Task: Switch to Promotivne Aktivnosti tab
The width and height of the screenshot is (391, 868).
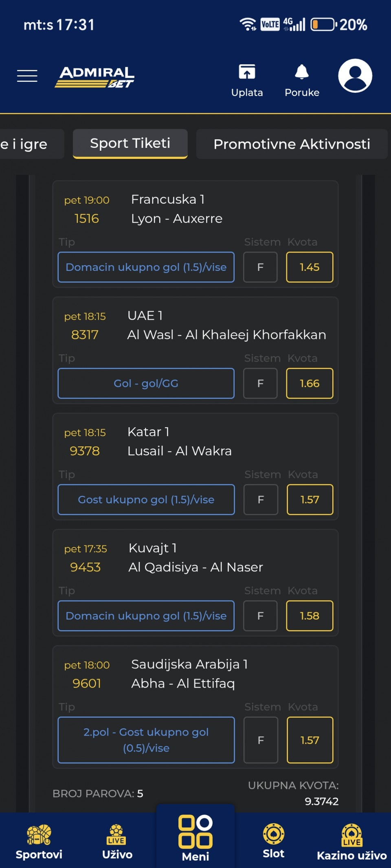Action: [x=292, y=144]
